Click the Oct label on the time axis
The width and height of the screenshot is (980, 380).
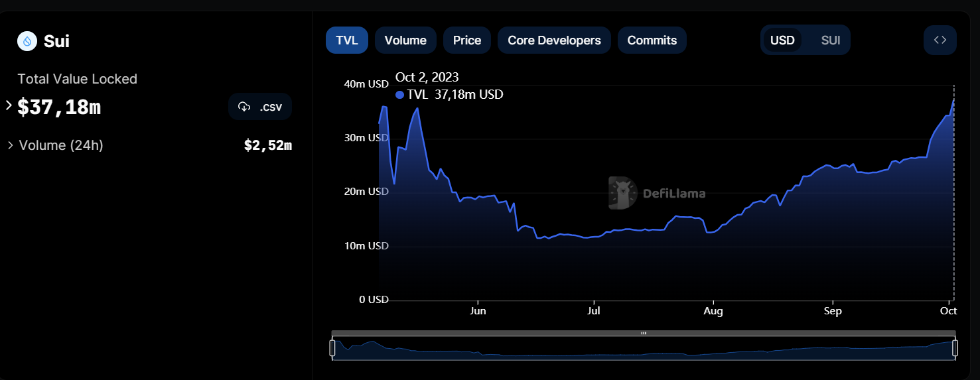[948, 311]
